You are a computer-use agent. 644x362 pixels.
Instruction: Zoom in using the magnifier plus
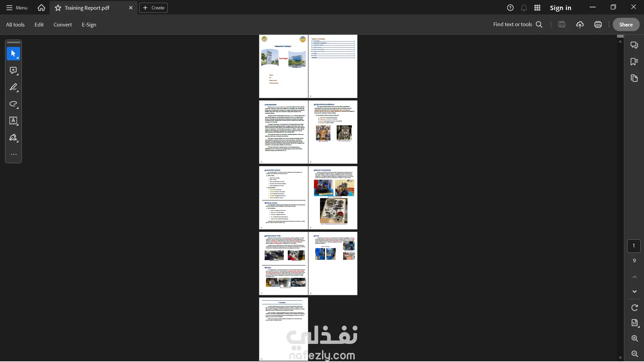(634, 339)
